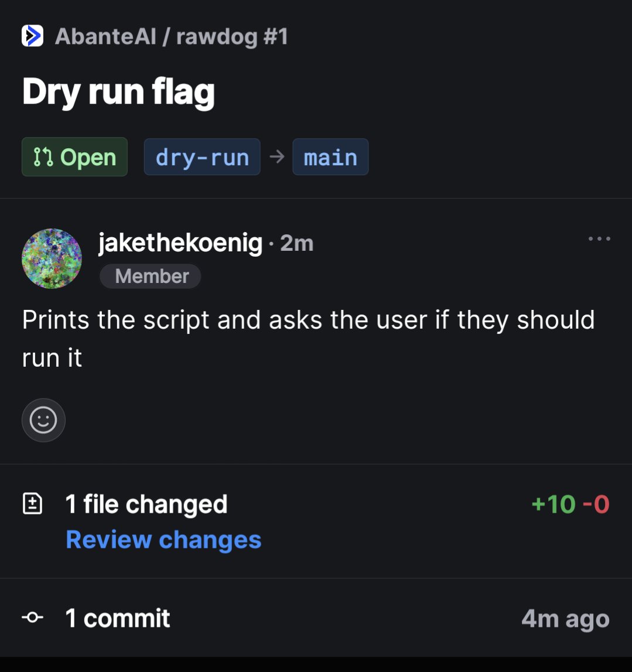Select the dry-run source branch label
Screen dimensions: 632x672
202,157
